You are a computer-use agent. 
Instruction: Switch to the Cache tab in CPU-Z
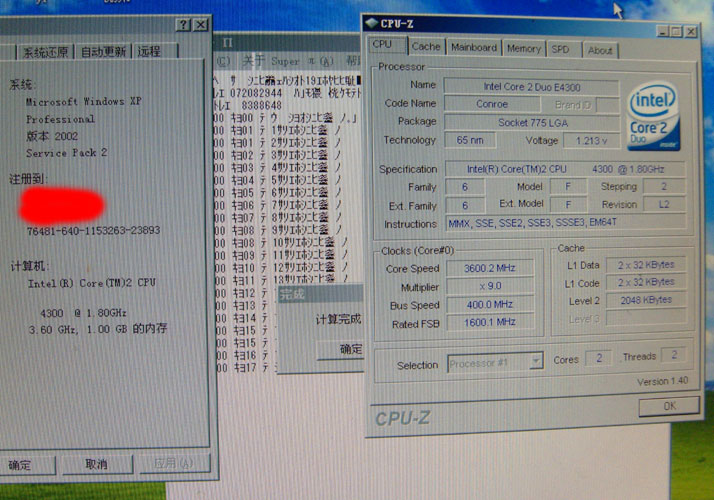pyautogui.click(x=426, y=46)
